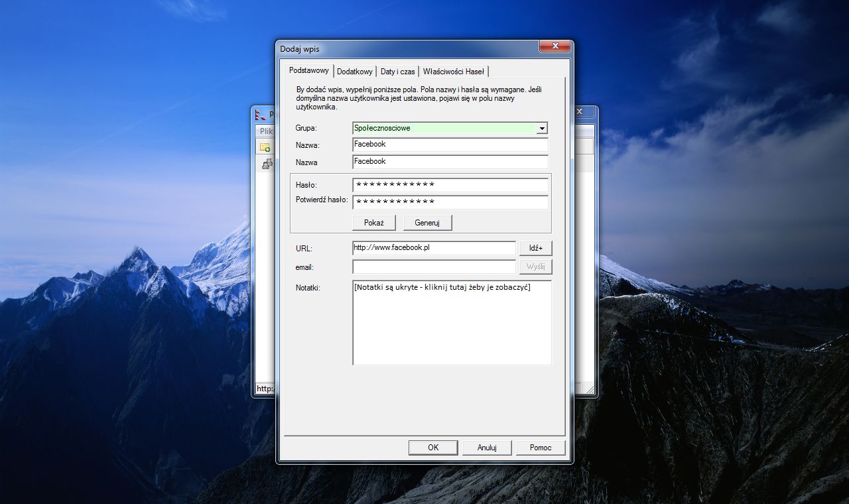This screenshot has width=849, height=504.
Task: Close the Dodaj wpis dialog
Action: [x=555, y=46]
